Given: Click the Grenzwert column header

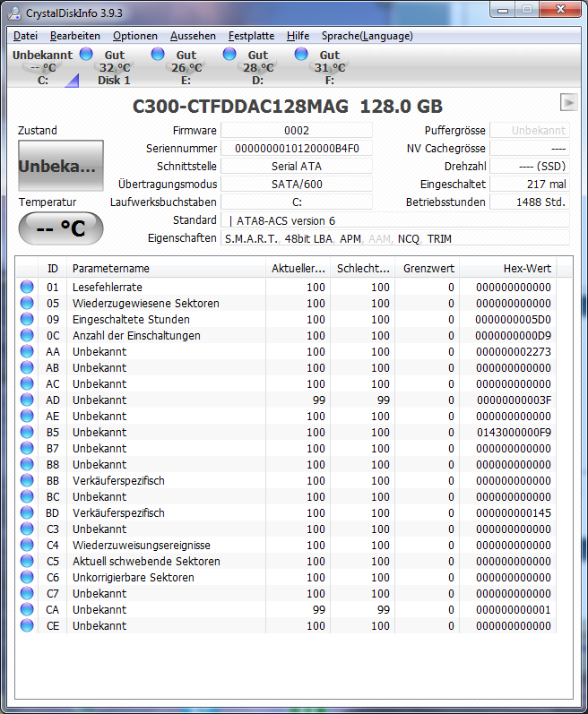Looking at the screenshot, I should coord(428,268).
